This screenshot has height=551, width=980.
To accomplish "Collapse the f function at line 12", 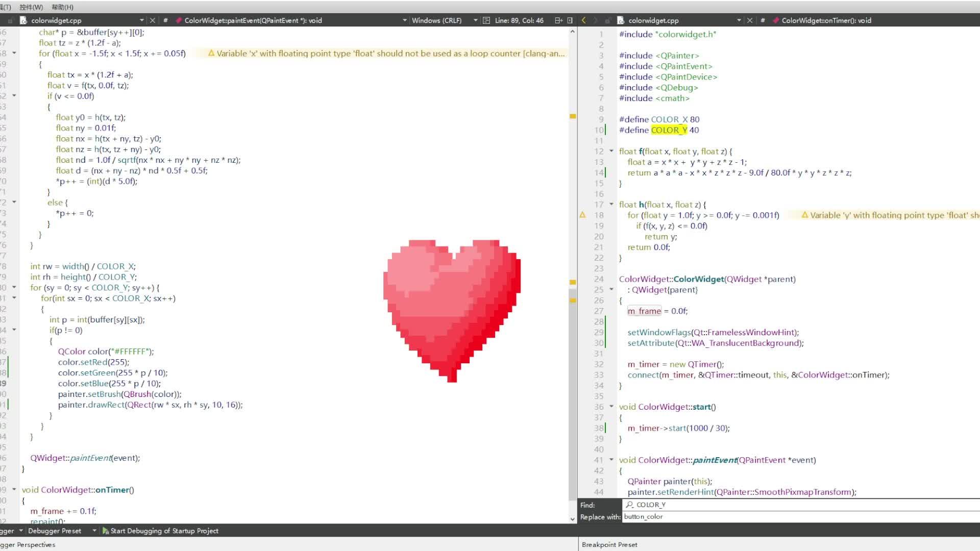I will coord(611,151).
